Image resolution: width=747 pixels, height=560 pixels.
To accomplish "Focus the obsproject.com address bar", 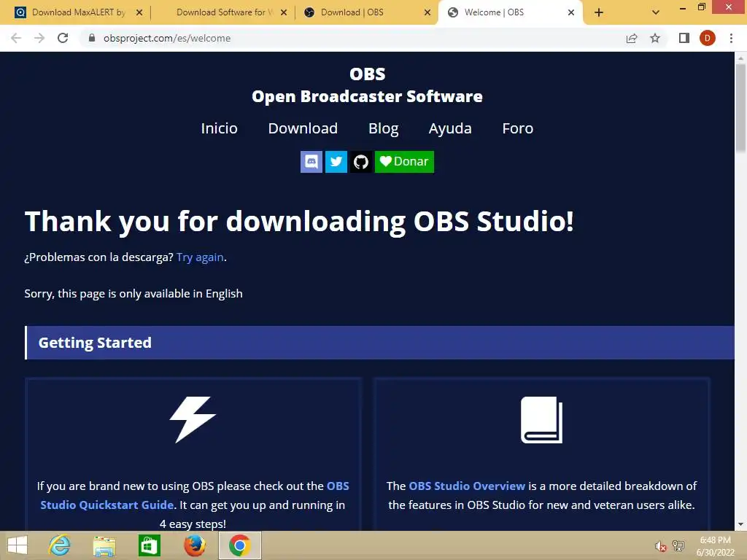I will coord(352,38).
